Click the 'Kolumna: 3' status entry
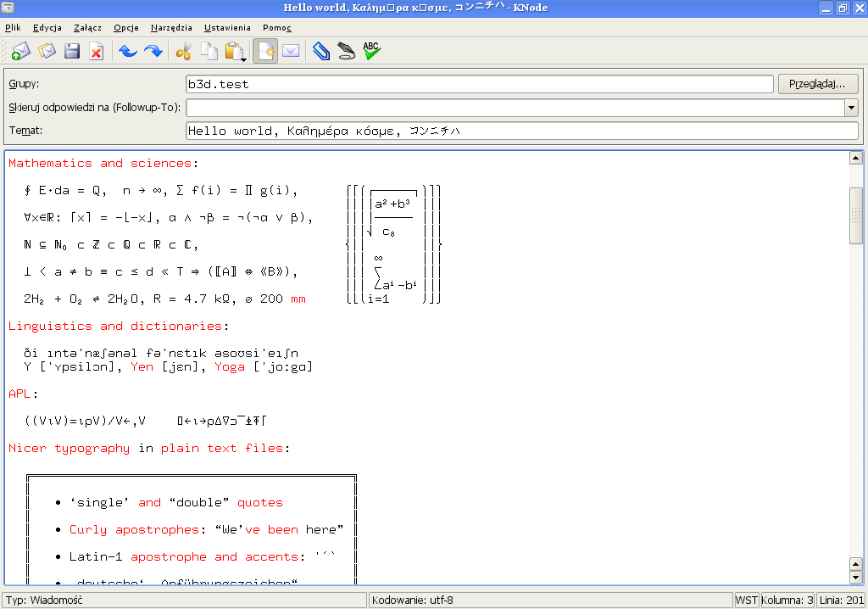Image resolution: width=868 pixels, height=609 pixels. coord(787,601)
